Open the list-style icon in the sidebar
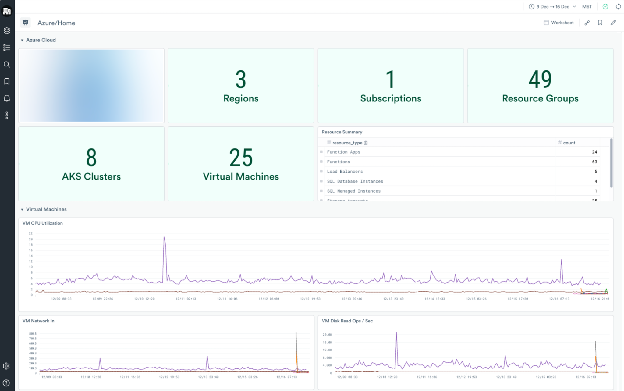Image resolution: width=624 pixels, height=391 pixels. tap(7, 47)
